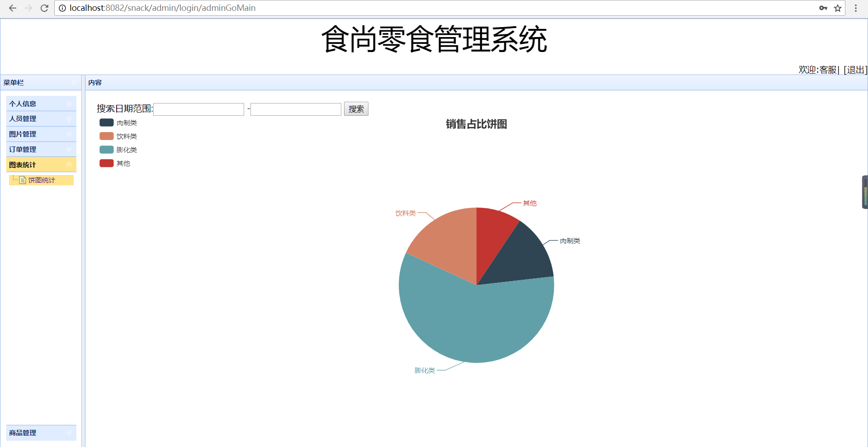This screenshot has height=447, width=868.
Task: Select 订单管理 in the sidebar menu
Action: click(x=41, y=149)
